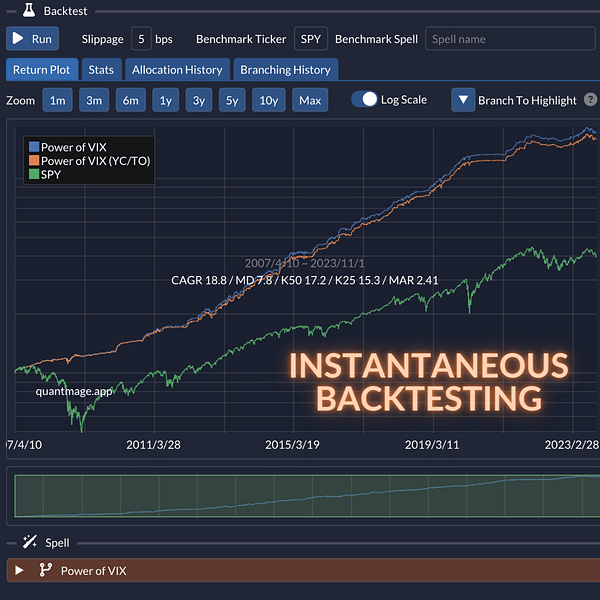Click the 2007/4/10 ~ 2023/11/1 date range
Image resolution: width=600 pixels, height=600 pixels.
305,263
